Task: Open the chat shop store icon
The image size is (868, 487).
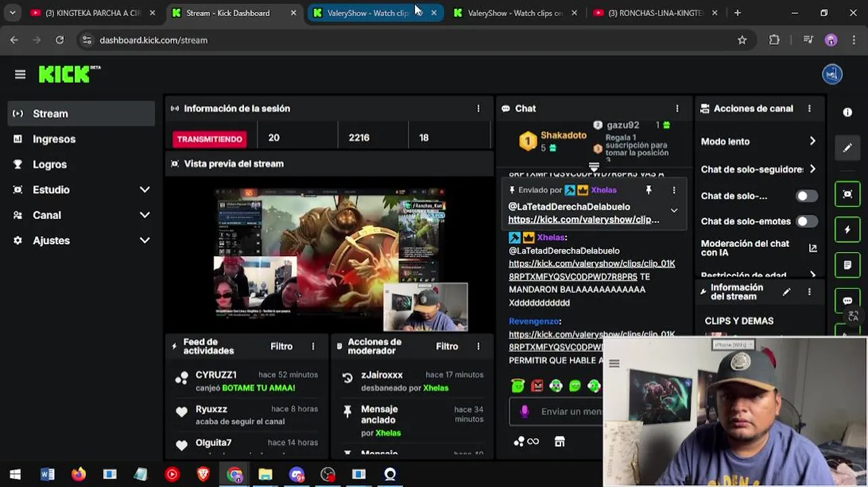Action: [560, 442]
